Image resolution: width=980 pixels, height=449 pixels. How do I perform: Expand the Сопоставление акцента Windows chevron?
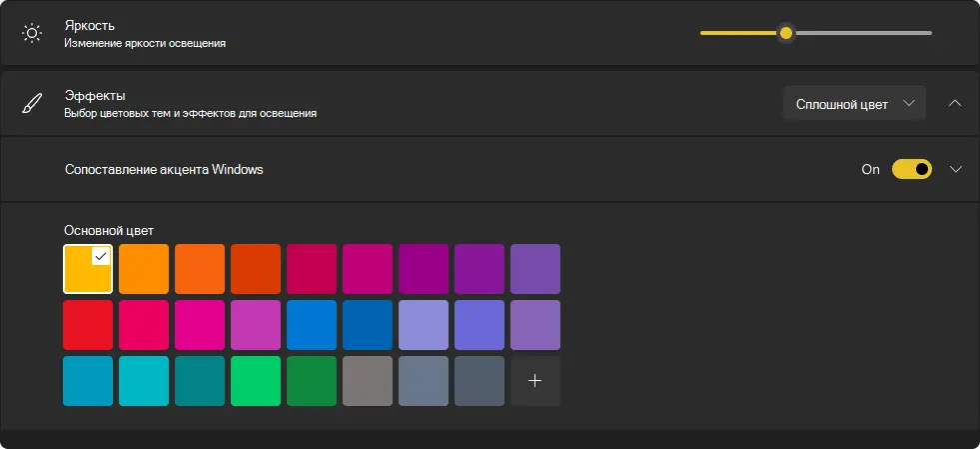955,169
